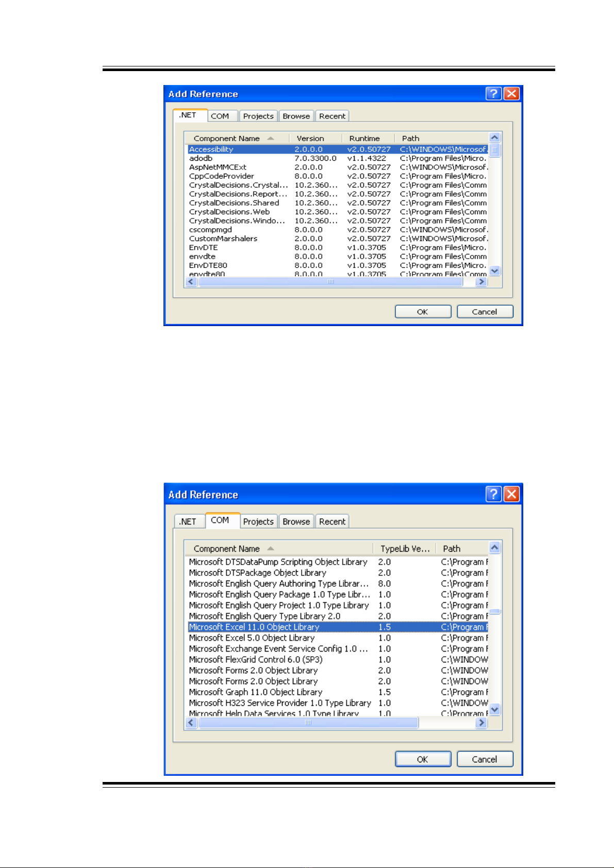Click scroll-up arrow of the COM libraries list
Viewport: 614px width, 868px height.
(494, 548)
